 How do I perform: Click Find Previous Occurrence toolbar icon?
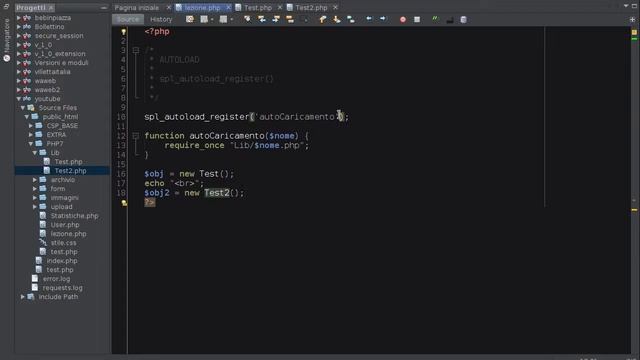262,19
